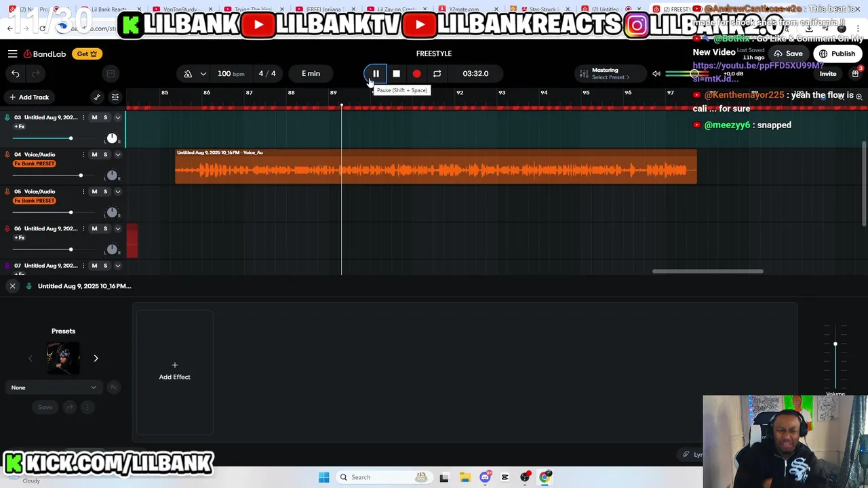Click track 03 pan knob
The height and width of the screenshot is (488, 868).
pyautogui.click(x=112, y=138)
